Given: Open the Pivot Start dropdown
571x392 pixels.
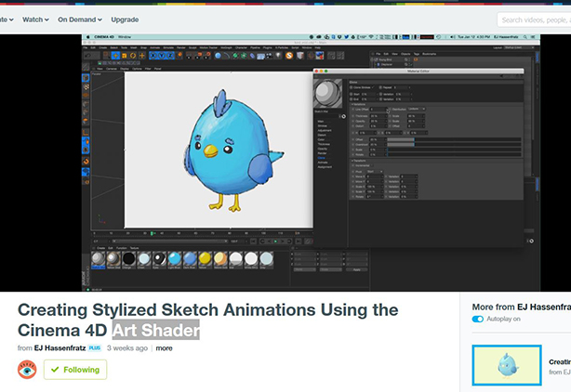Looking at the screenshot, I should coord(375,171).
